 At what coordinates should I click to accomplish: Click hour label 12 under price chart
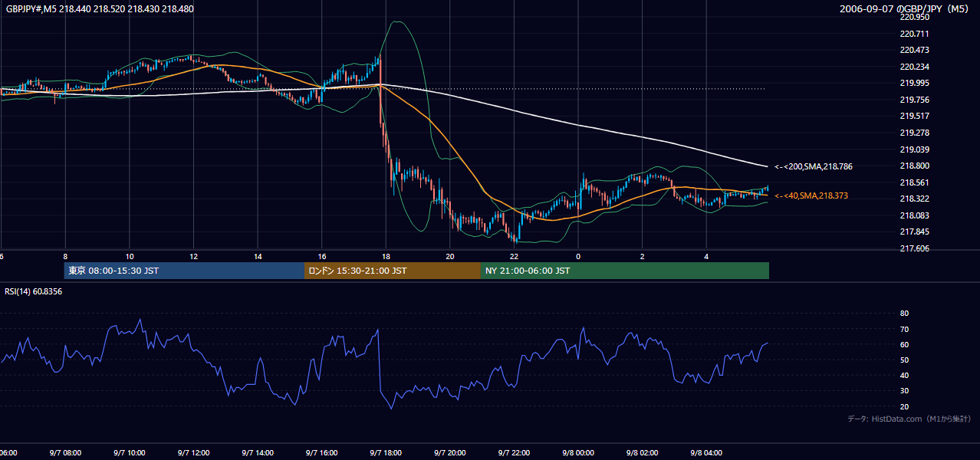[193, 257]
